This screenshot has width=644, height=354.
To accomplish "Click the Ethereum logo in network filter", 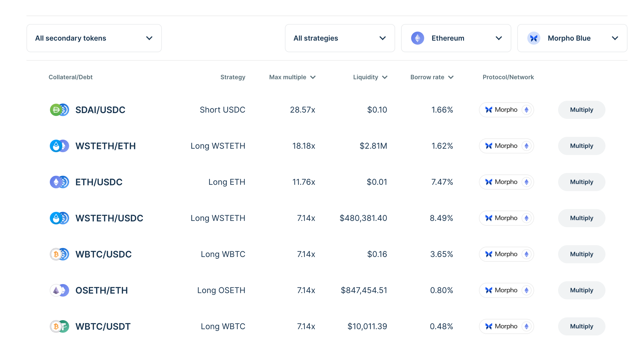I will click(417, 38).
